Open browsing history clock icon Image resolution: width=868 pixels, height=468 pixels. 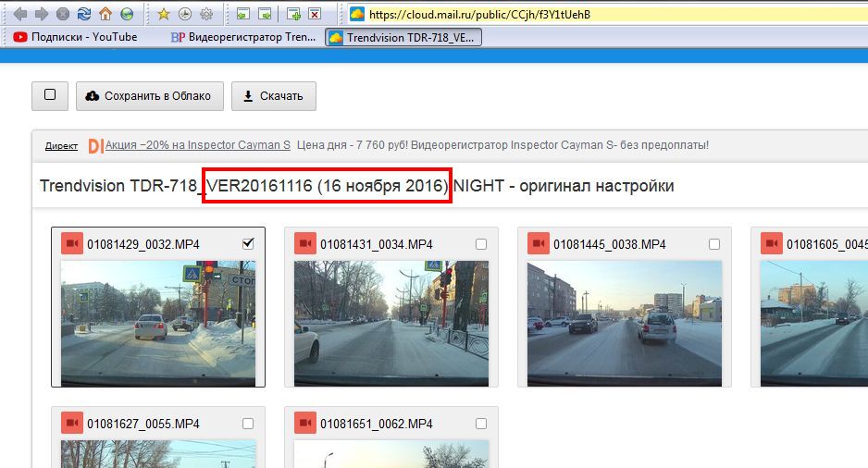[x=185, y=14]
